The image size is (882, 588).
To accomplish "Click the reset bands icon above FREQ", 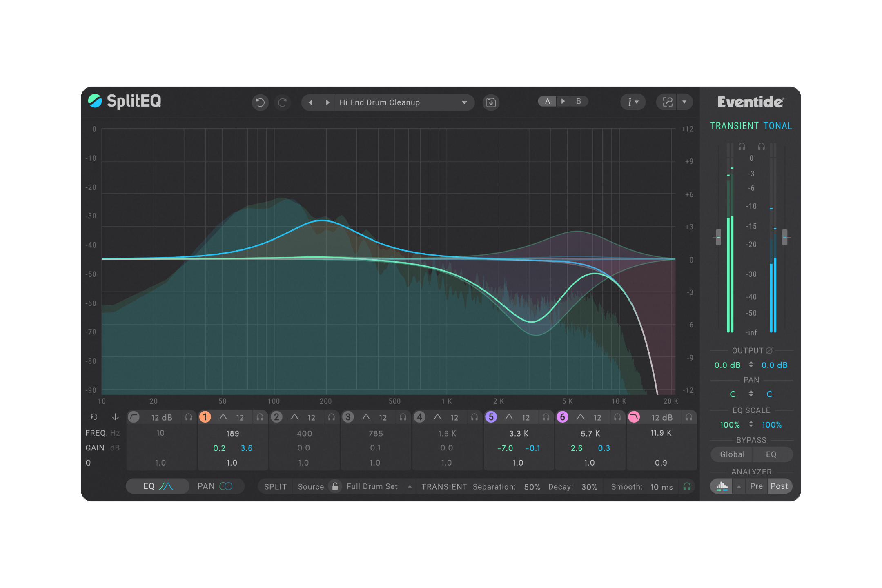I will [94, 417].
